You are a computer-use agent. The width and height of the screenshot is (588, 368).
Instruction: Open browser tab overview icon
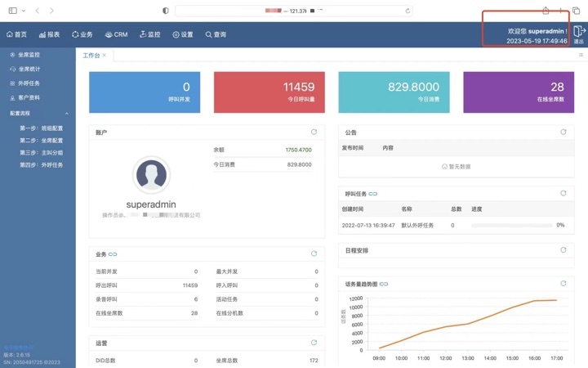(x=577, y=11)
